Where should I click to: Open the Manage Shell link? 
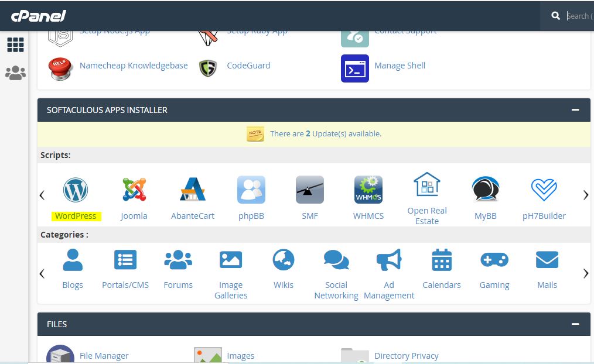point(400,66)
